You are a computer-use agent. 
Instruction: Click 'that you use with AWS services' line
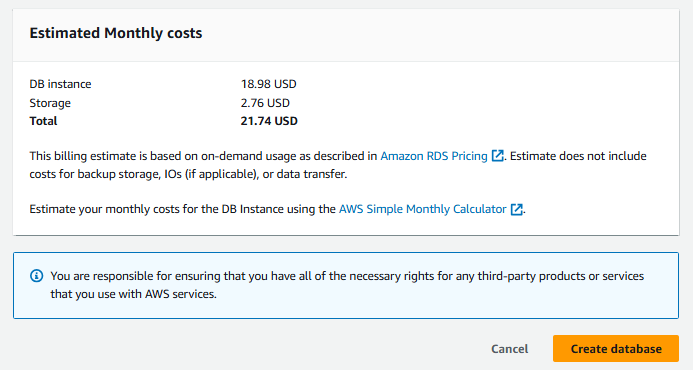click(133, 294)
